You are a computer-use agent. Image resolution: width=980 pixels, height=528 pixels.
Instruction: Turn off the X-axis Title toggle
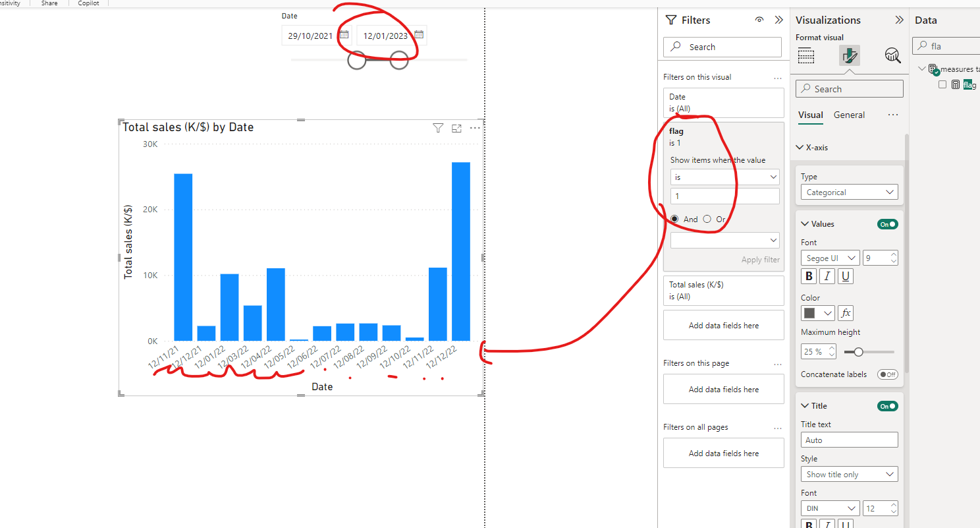click(888, 406)
